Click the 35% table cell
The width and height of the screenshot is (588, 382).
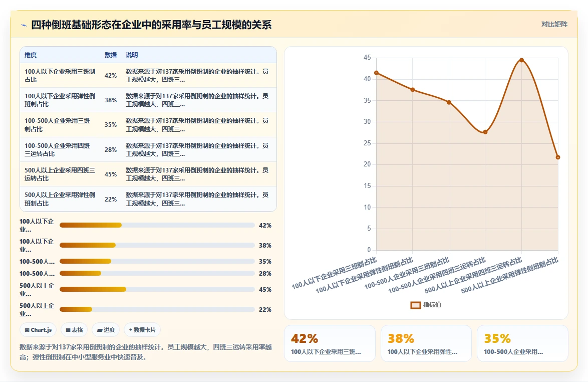coord(111,125)
